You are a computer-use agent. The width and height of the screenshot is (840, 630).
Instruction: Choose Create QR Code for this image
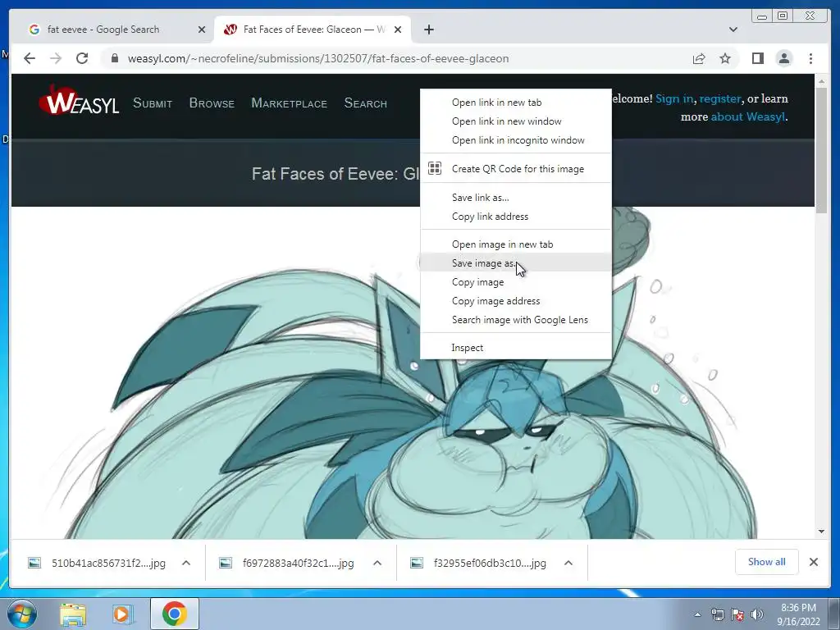pos(515,169)
